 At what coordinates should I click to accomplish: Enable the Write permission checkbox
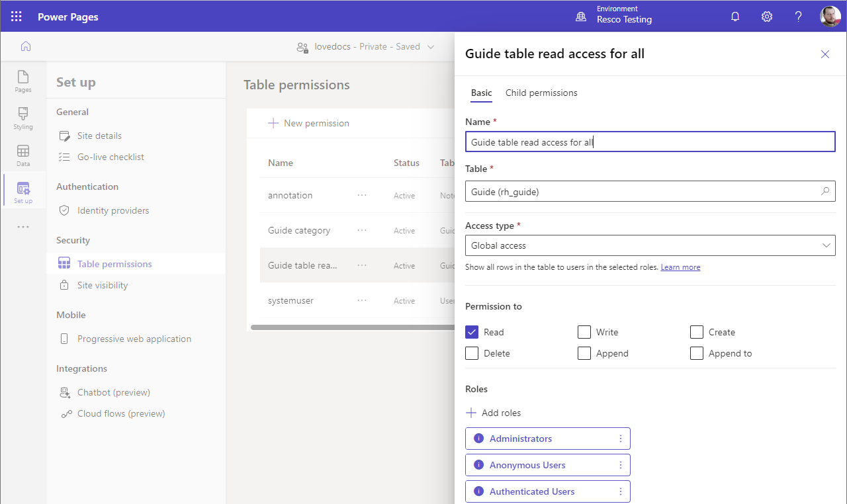[584, 332]
